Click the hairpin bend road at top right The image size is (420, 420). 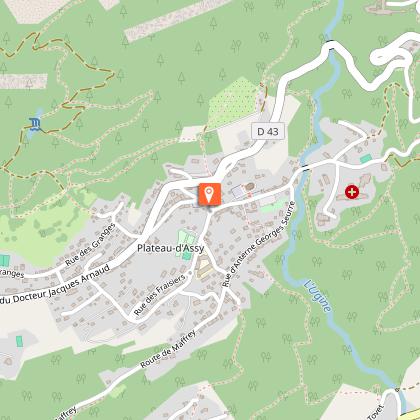click(x=391, y=54)
